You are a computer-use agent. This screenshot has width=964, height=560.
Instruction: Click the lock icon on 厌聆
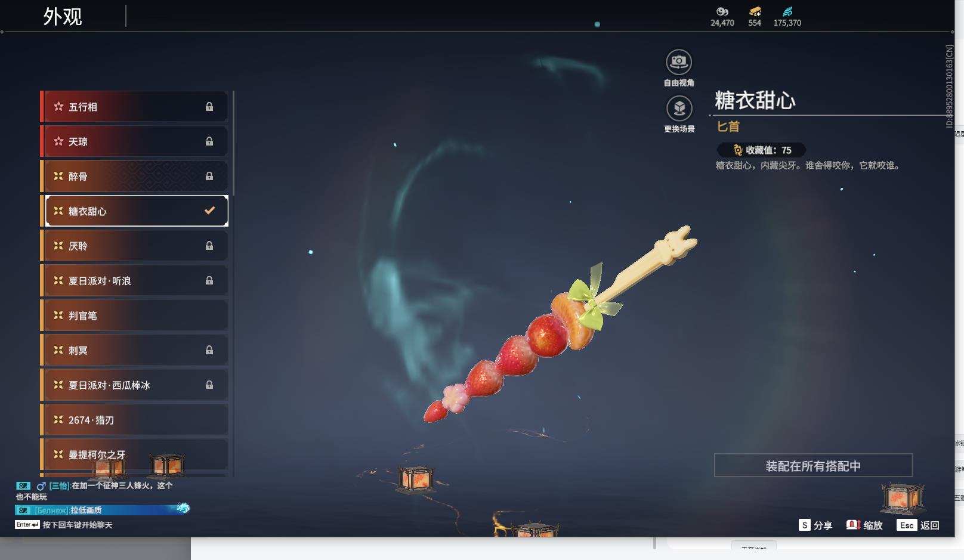(209, 246)
